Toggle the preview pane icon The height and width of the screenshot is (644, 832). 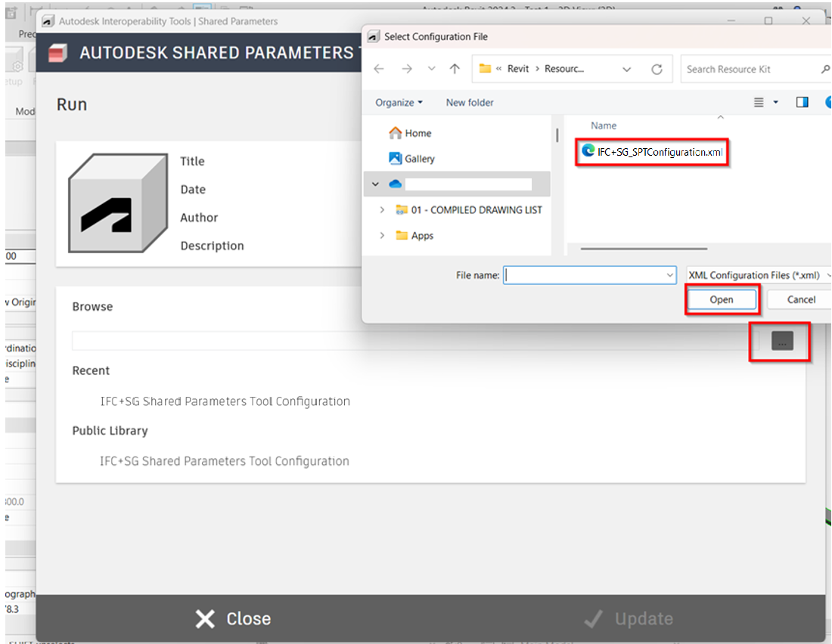(802, 102)
